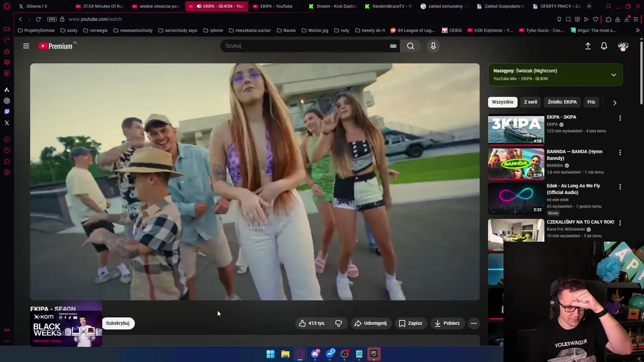Select the Wszystkie filter chip

click(503, 102)
